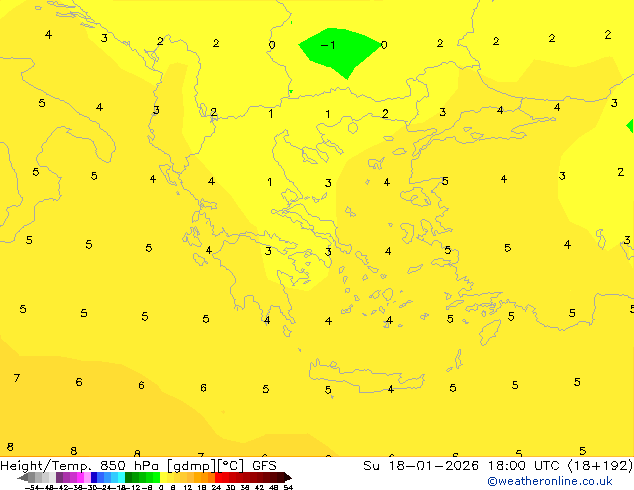Select the large green cold-temperature region
Screen dimensions: 634x490
(x=339, y=51)
